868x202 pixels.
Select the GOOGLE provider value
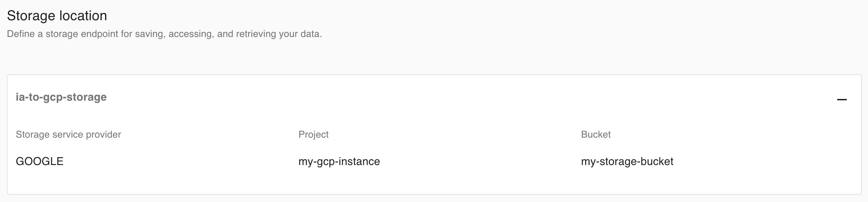pyautogui.click(x=40, y=161)
